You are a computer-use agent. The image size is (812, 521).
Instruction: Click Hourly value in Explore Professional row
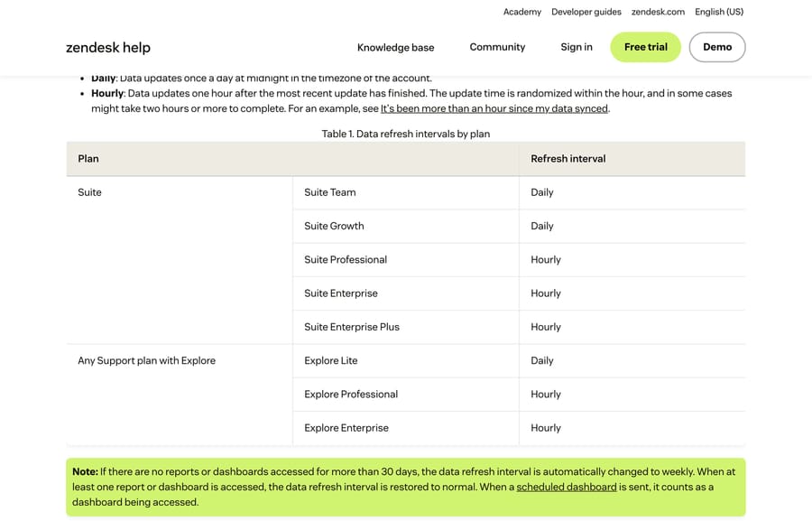click(x=546, y=395)
